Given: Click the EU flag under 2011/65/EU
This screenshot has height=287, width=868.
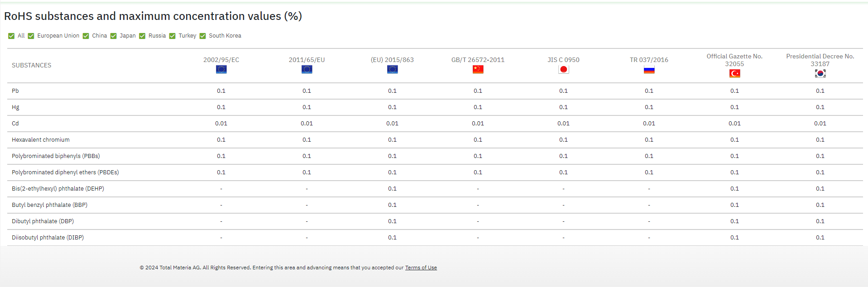Looking at the screenshot, I should 307,69.
